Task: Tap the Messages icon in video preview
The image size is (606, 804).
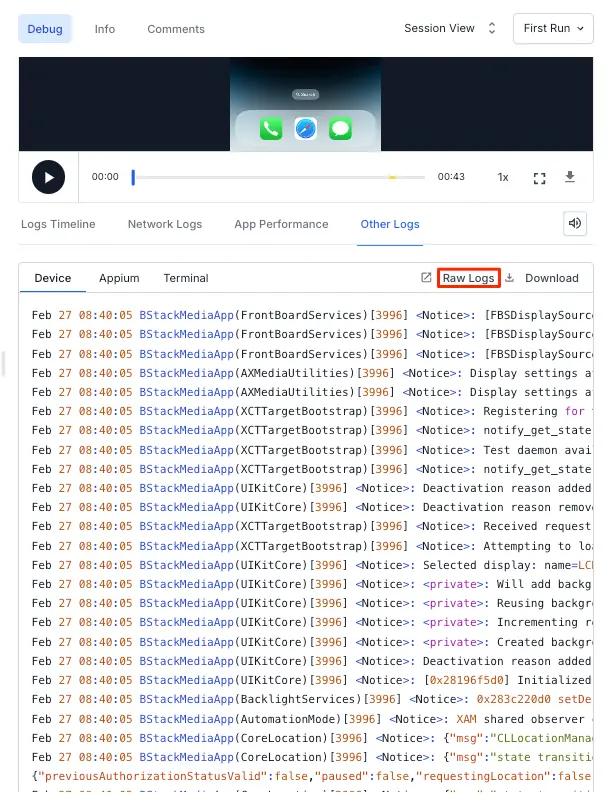Action: tap(341, 129)
